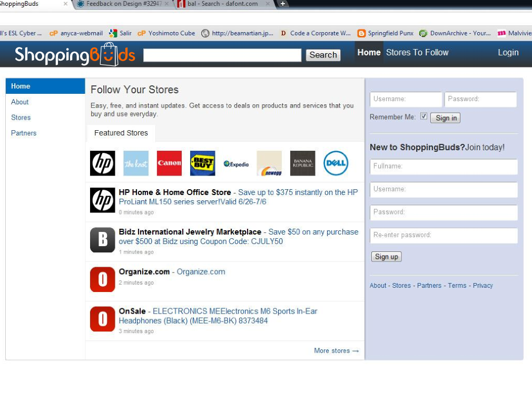Open the Dell store logo
This screenshot has height=399, width=532.
[x=336, y=163]
